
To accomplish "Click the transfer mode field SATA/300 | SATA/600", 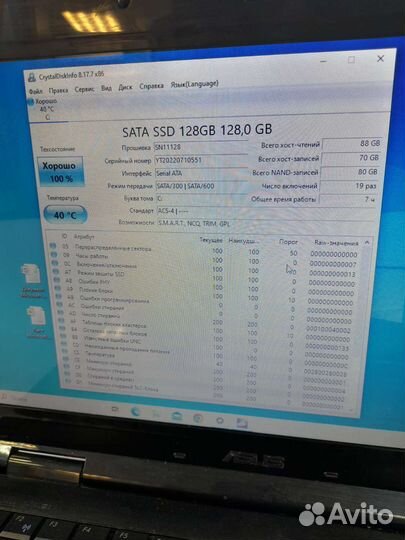I will pyautogui.click(x=202, y=186).
